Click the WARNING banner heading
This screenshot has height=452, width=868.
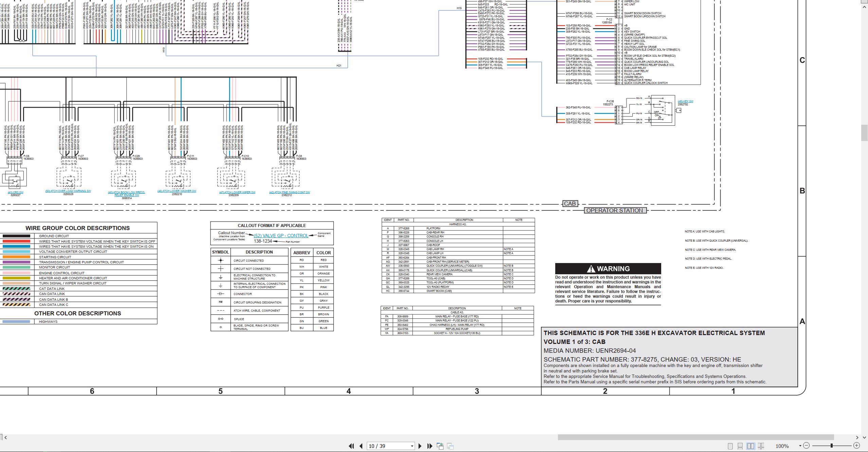click(608, 268)
